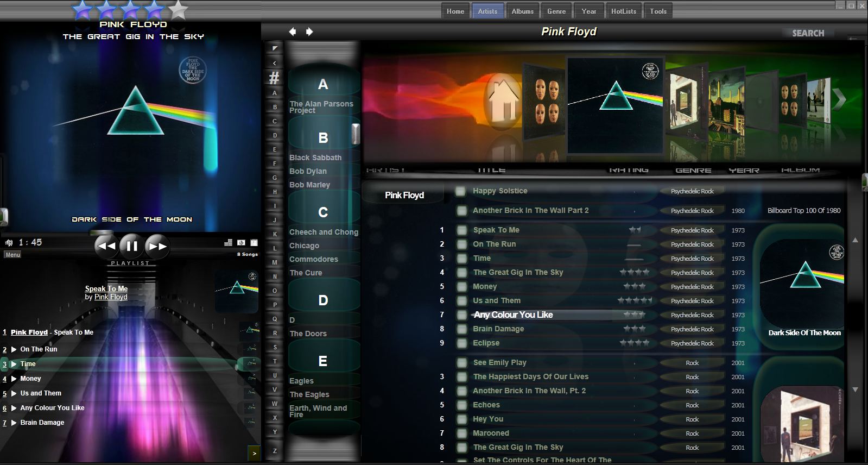
Task: Click the SEARCH button
Action: tap(808, 33)
